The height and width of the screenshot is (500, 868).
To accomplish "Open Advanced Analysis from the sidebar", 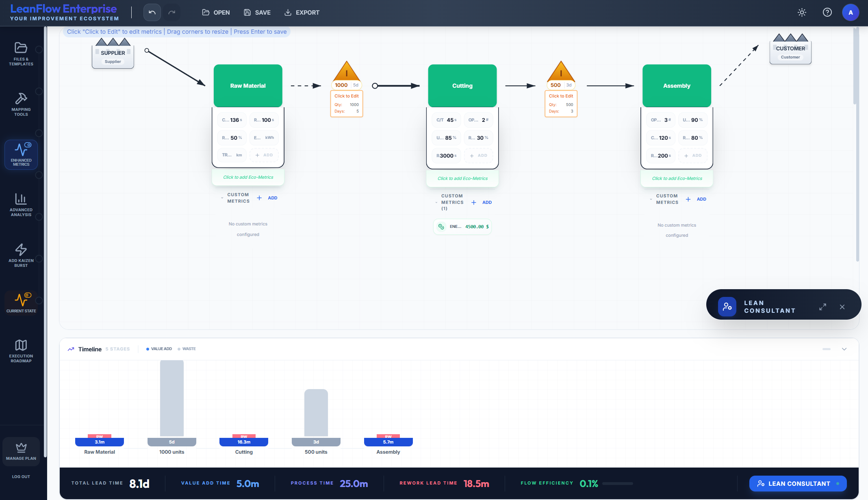I will coord(21,205).
